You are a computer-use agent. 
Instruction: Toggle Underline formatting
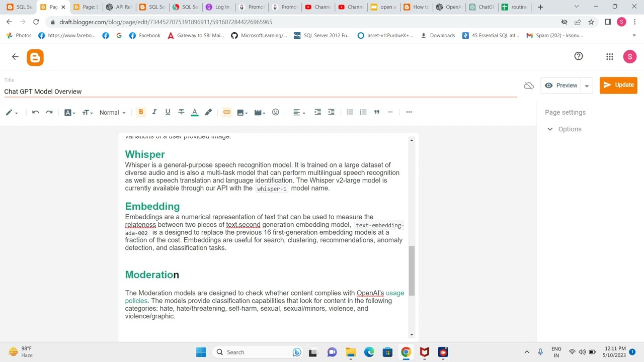[x=168, y=112]
